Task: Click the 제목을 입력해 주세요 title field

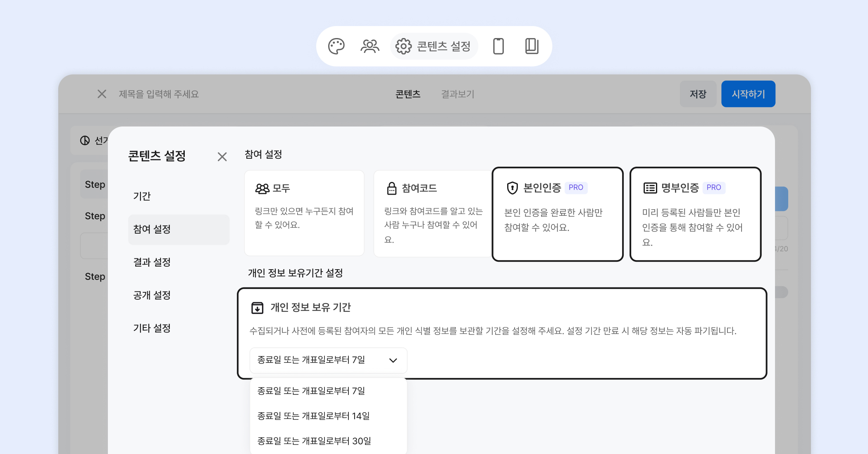Action: tap(159, 94)
